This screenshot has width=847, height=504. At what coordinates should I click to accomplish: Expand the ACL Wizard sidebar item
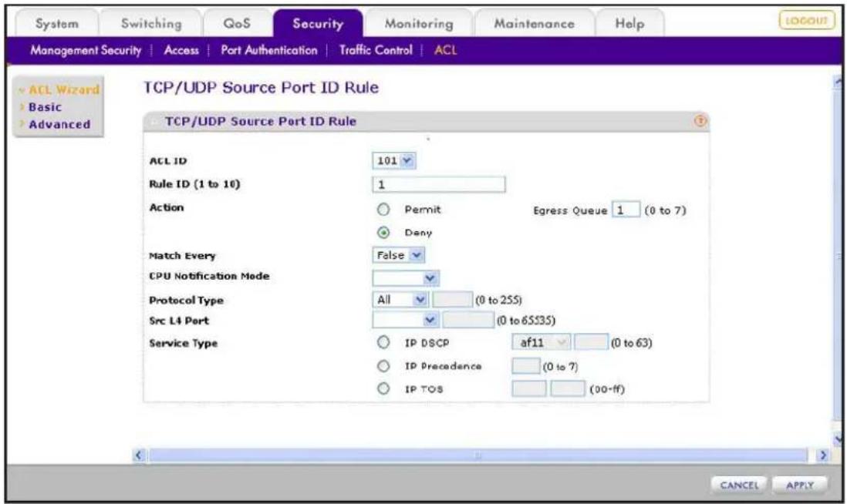(59, 89)
